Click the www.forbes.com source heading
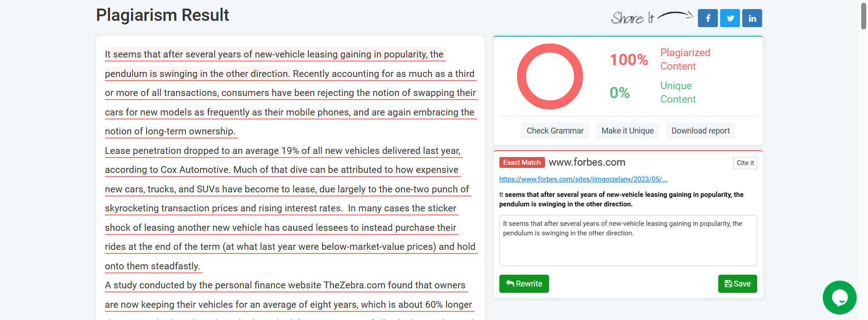 tap(587, 162)
